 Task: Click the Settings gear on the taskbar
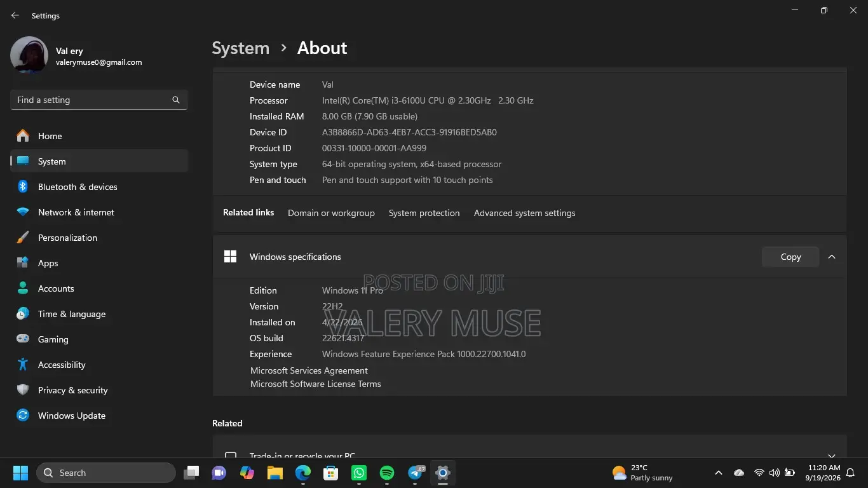(443, 473)
